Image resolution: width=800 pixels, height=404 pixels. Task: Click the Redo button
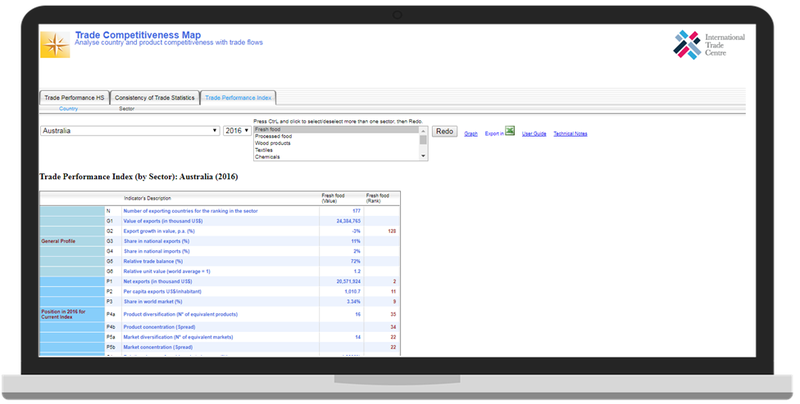coord(444,131)
